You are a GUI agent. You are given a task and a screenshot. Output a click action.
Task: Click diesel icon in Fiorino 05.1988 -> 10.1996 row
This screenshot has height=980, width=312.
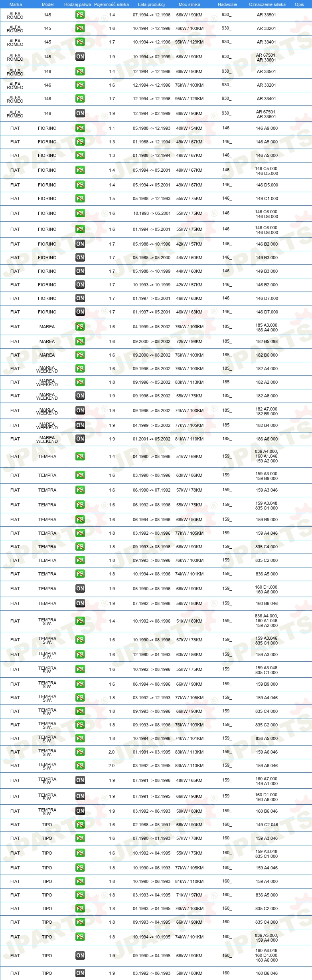[80, 244]
